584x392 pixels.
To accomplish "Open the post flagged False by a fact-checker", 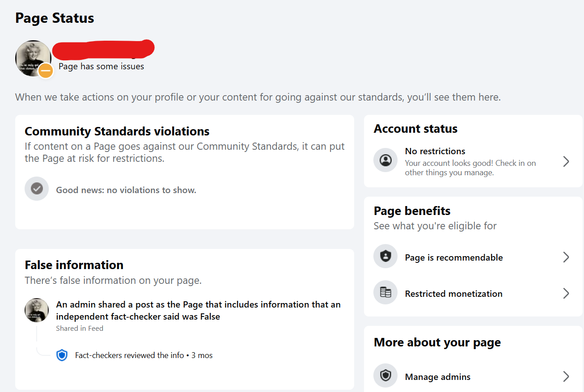I will [x=198, y=310].
